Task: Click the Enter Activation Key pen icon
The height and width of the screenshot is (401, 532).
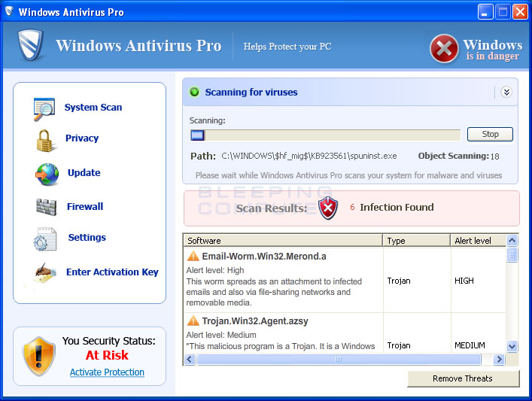Action: (45, 273)
